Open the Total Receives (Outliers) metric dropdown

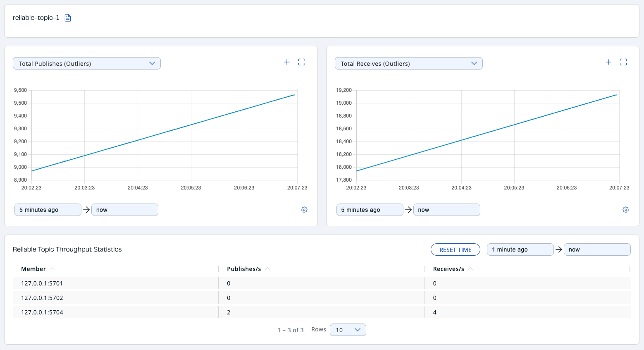408,63
